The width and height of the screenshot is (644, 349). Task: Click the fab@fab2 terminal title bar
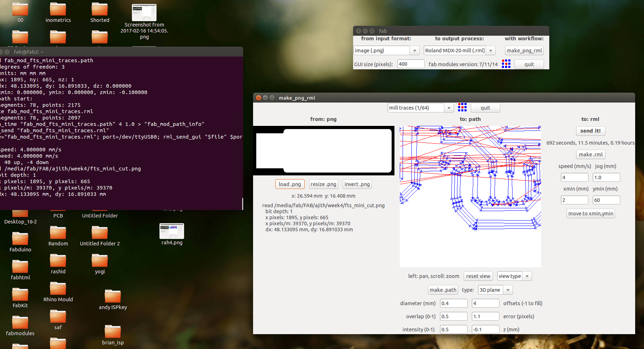[x=122, y=52]
